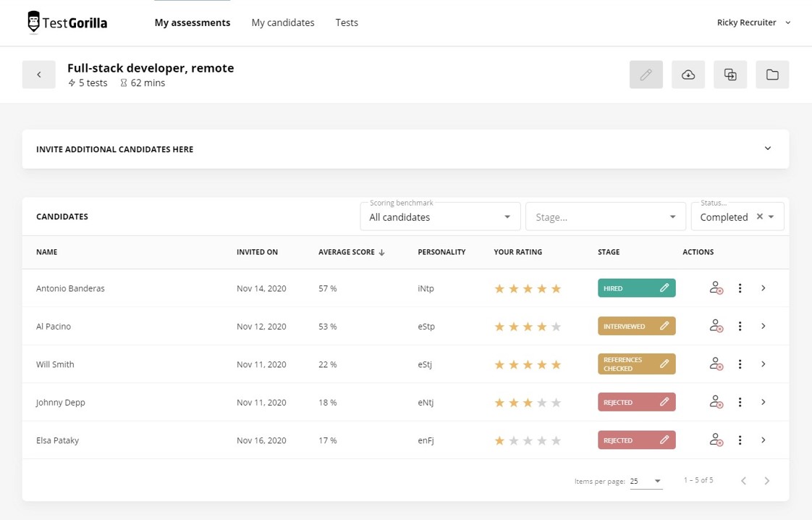Open Ricky Recruiter account menu
Screen dimensions: 812x520
point(753,22)
